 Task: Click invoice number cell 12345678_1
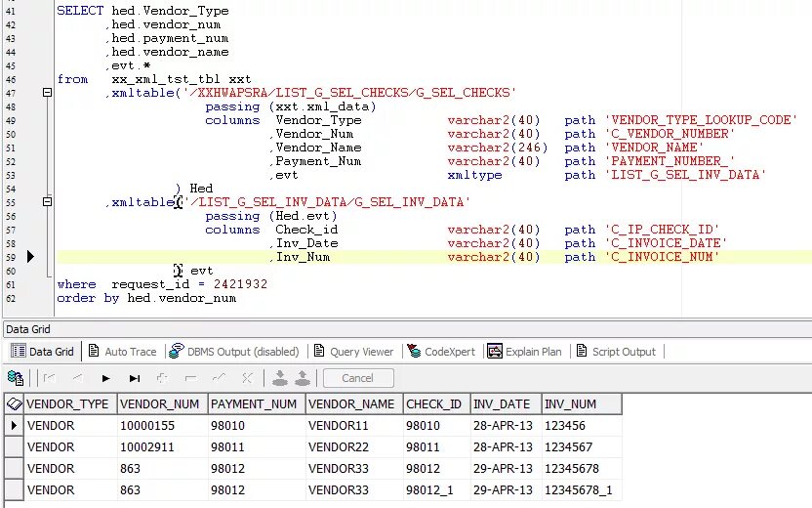[x=582, y=489]
